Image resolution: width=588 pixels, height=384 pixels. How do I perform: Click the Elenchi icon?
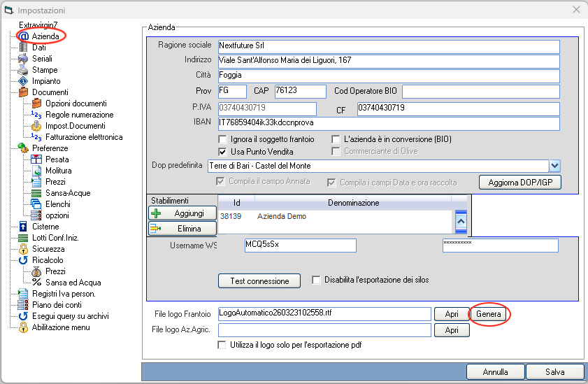tap(36, 204)
